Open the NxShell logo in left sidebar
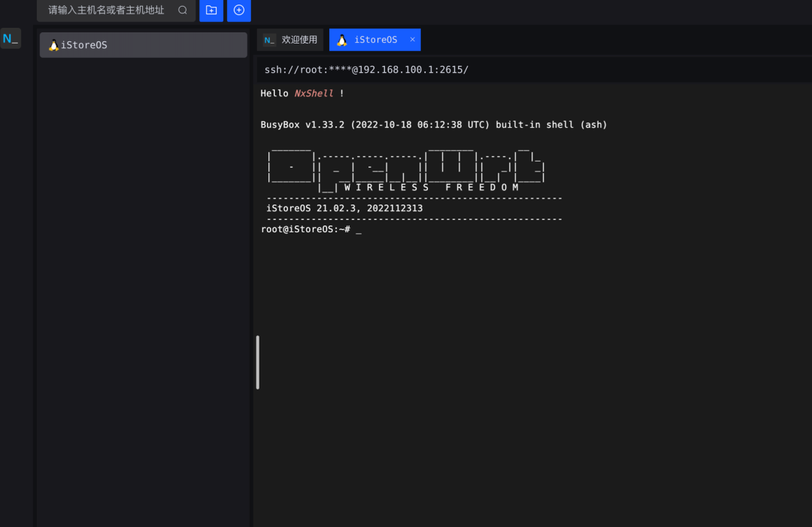 (x=11, y=38)
